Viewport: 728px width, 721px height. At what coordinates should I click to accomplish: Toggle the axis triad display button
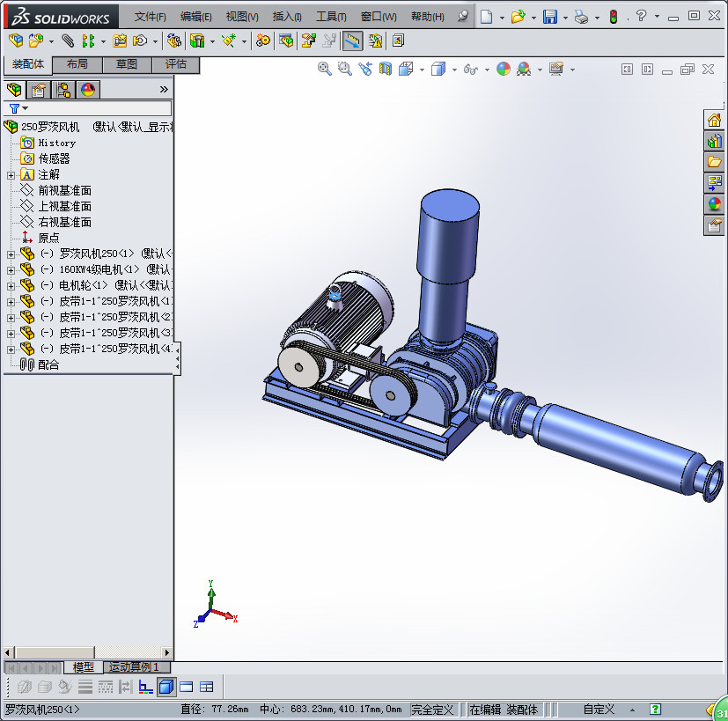tap(146, 687)
